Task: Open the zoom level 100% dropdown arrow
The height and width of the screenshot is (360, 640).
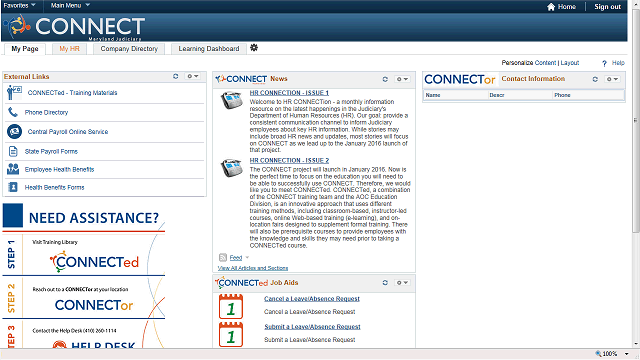Action: coord(627,354)
